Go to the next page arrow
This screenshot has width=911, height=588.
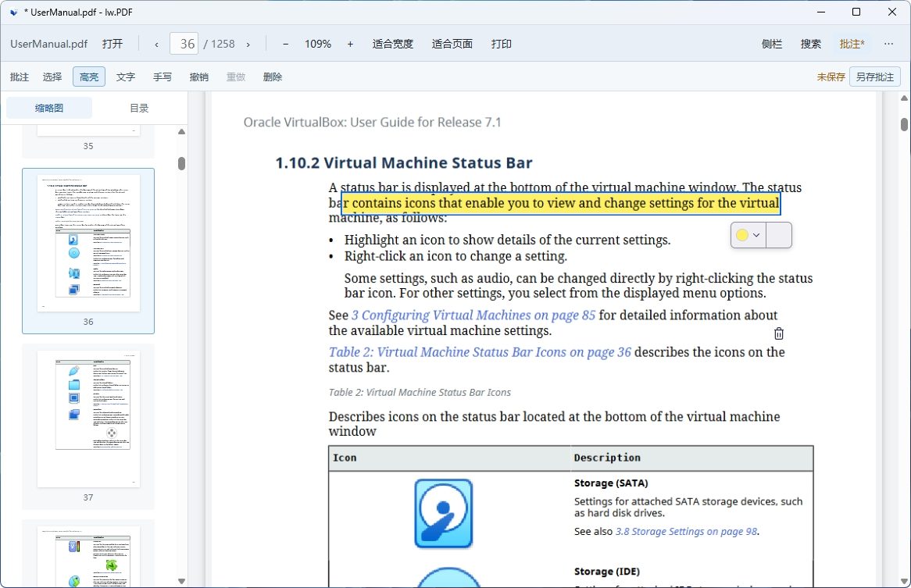[x=248, y=44]
